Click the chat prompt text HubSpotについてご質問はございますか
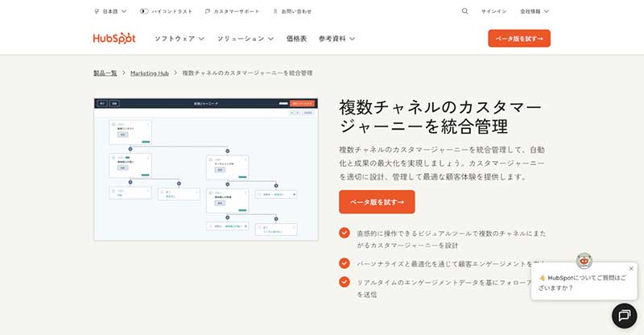The width and height of the screenshot is (644, 335). tap(582, 283)
